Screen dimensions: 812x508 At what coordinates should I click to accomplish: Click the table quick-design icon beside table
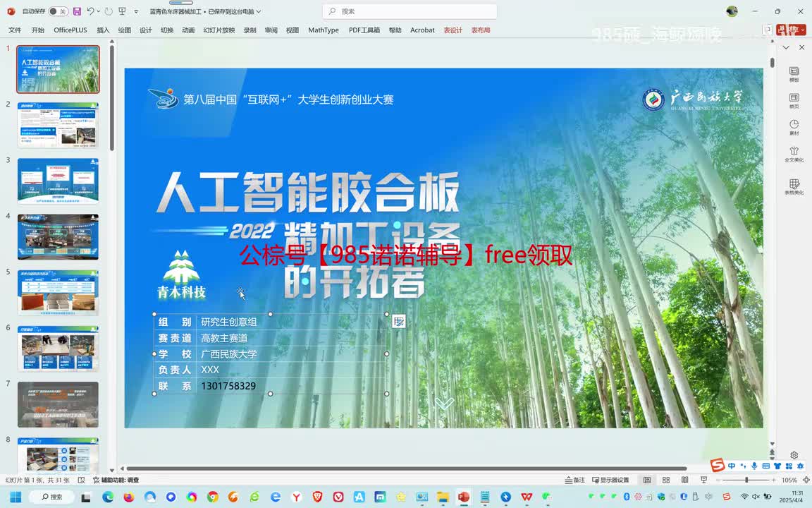398,322
